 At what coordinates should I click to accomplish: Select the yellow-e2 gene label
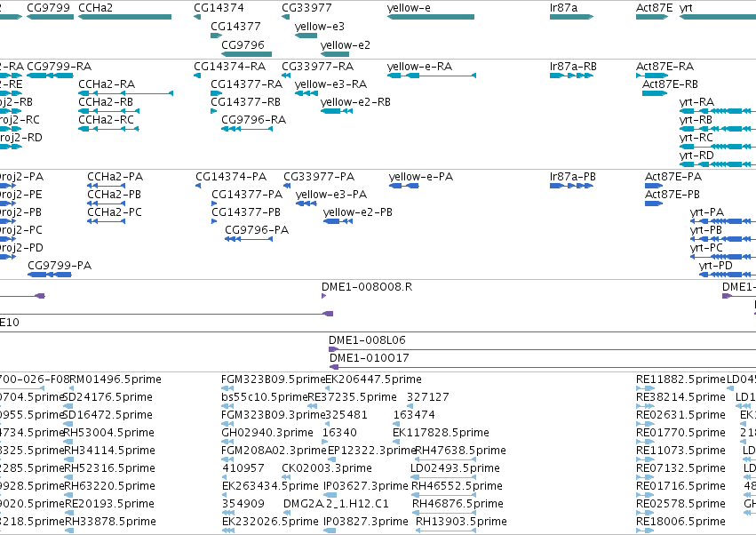[x=346, y=44]
